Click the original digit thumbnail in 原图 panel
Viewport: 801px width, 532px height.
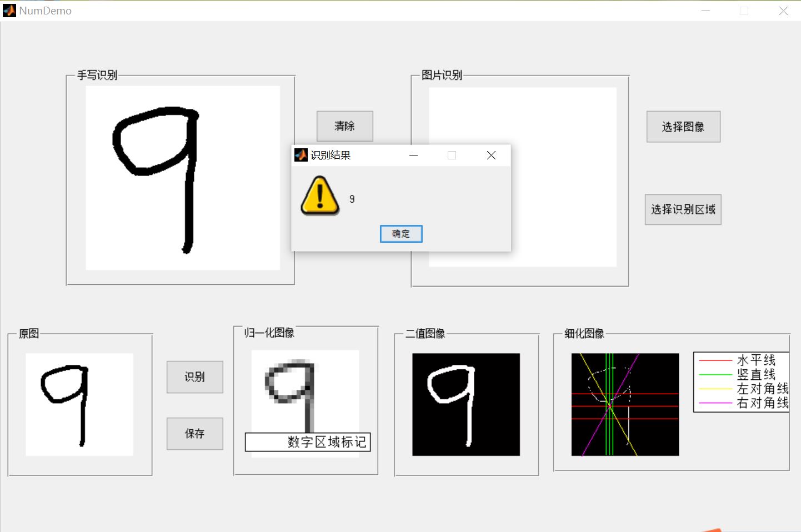click(79, 404)
